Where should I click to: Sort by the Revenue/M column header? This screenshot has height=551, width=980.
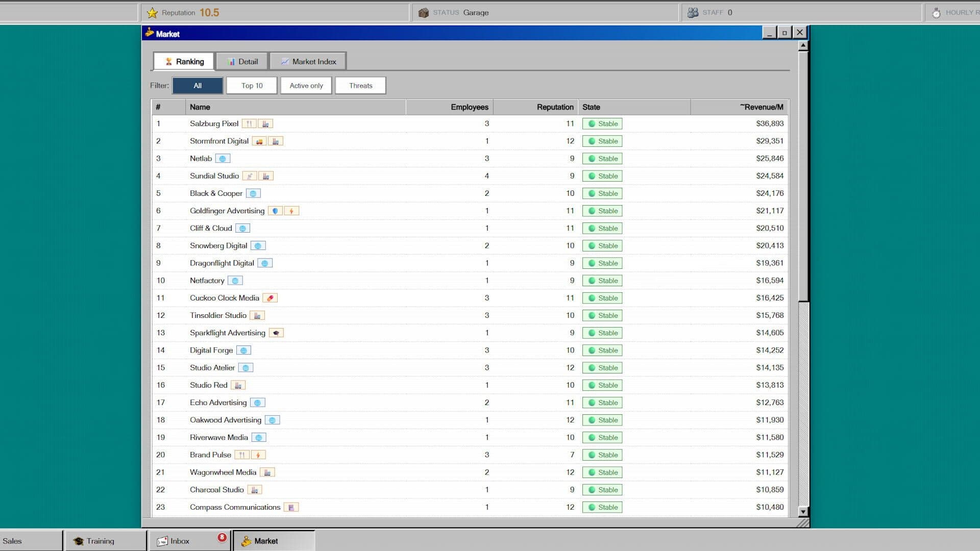point(740,107)
